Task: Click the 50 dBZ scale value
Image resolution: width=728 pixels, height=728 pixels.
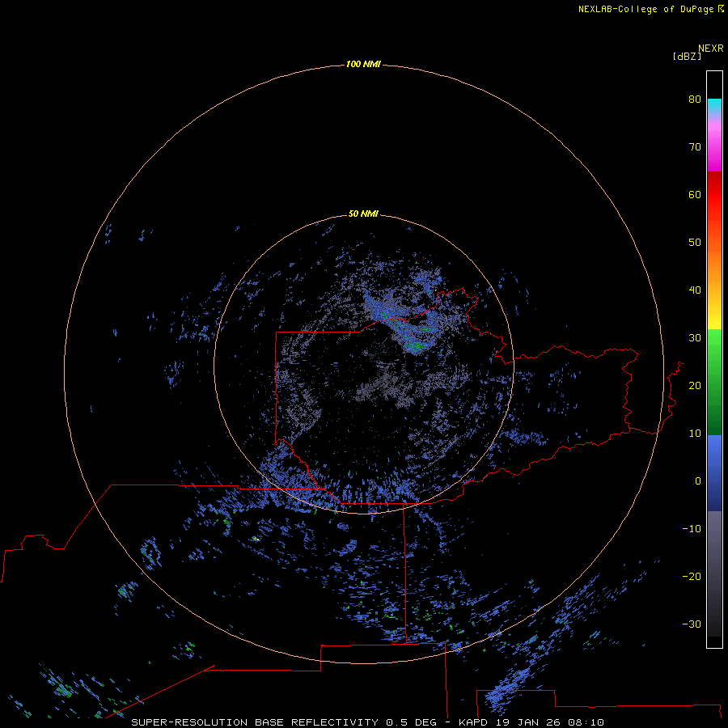Action: 695,243
